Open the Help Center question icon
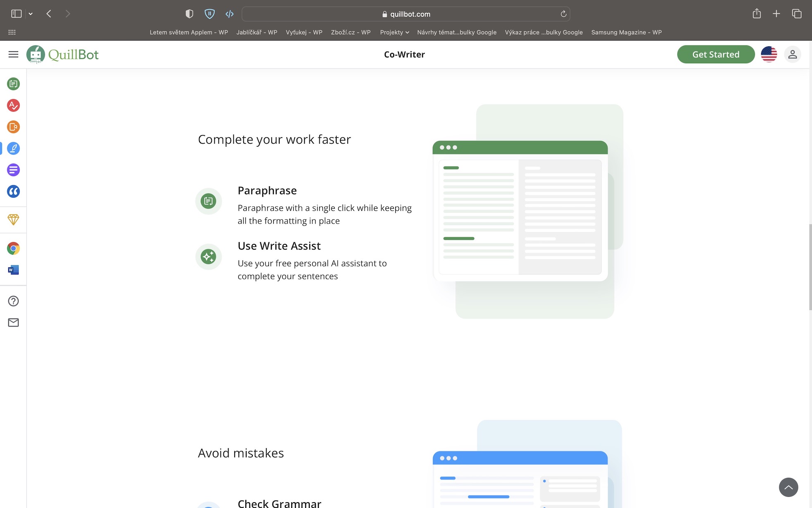The width and height of the screenshot is (812, 508). pos(13,301)
